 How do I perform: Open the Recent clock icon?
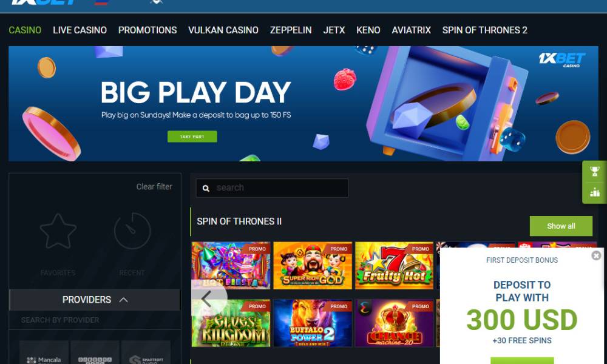tap(132, 231)
